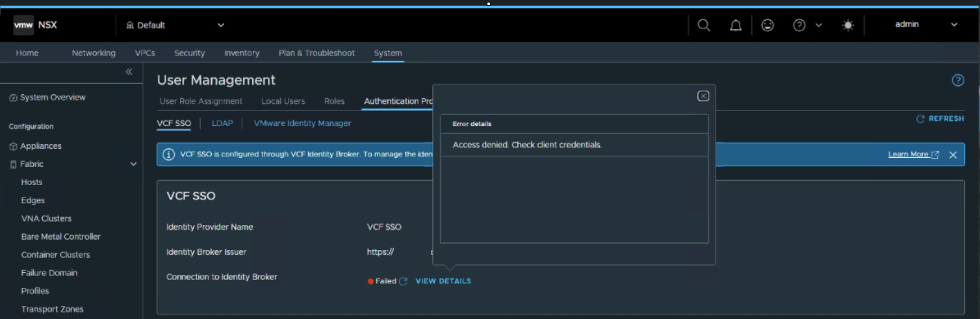Dismiss the VCF SSO info banner
980x319 pixels.
pos(953,155)
